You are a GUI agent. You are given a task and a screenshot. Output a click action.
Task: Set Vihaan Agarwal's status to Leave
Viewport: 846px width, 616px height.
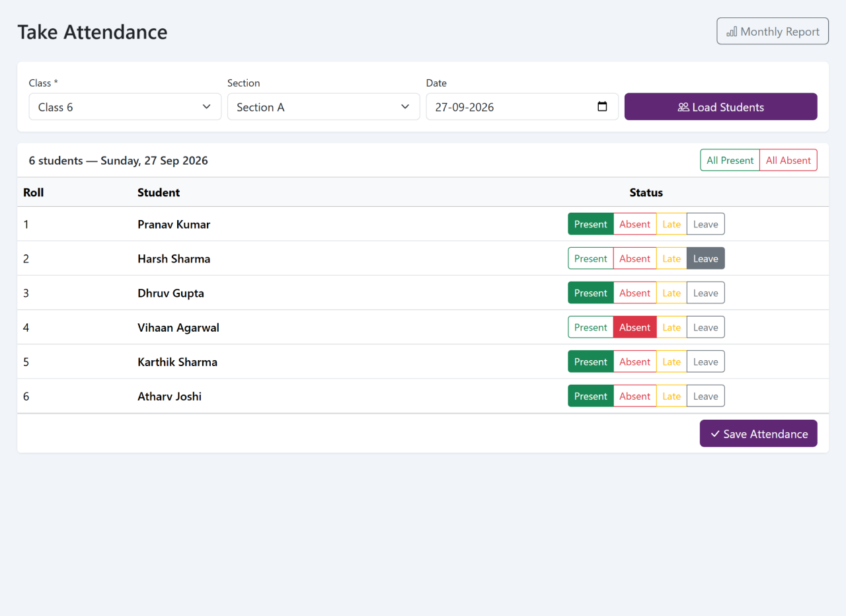coord(706,327)
